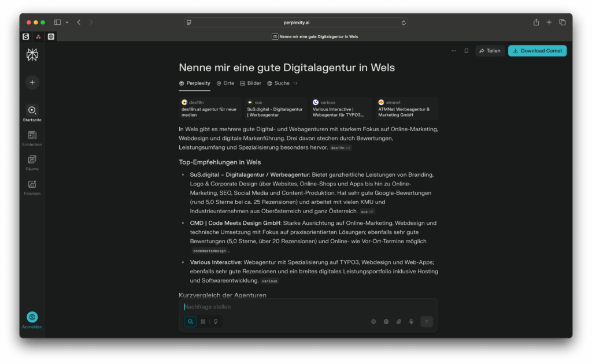Viewport: 592px width, 364px height.
Task: Click the Safari reload page icon
Action: [x=403, y=23]
